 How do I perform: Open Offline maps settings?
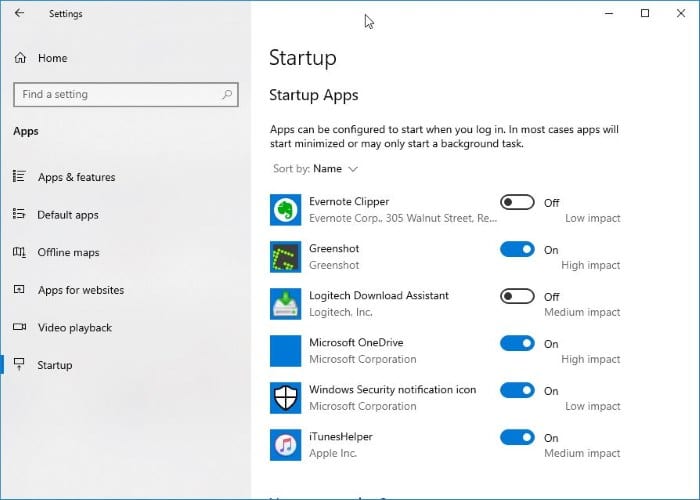click(68, 252)
